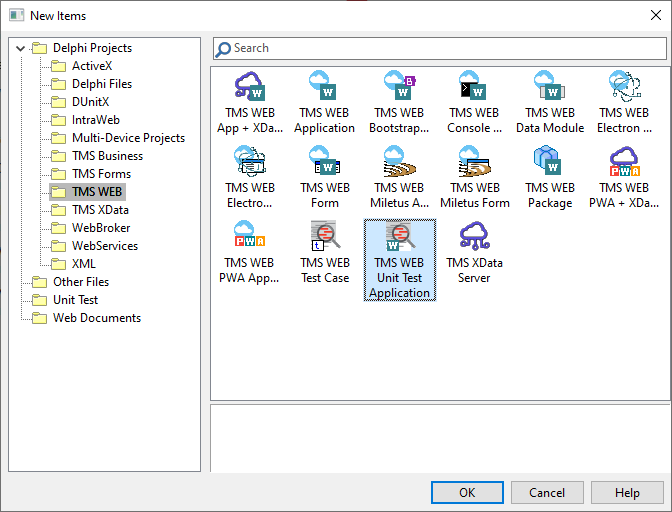This screenshot has width=672, height=512.
Task: Click the search magnifier icon
Action: (x=223, y=49)
